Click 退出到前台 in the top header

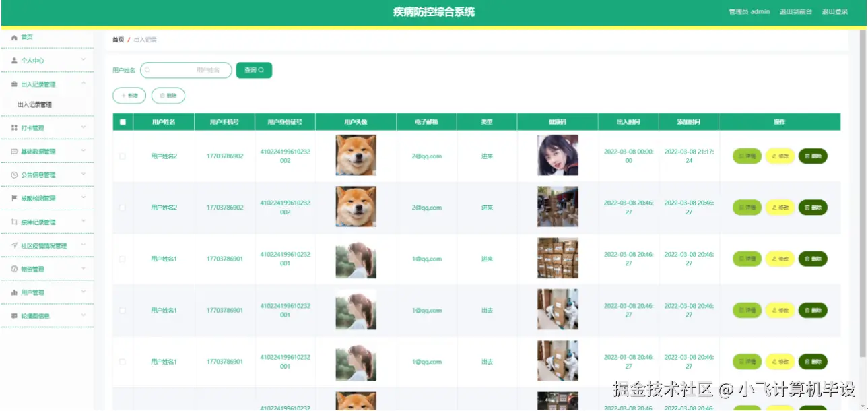(796, 12)
